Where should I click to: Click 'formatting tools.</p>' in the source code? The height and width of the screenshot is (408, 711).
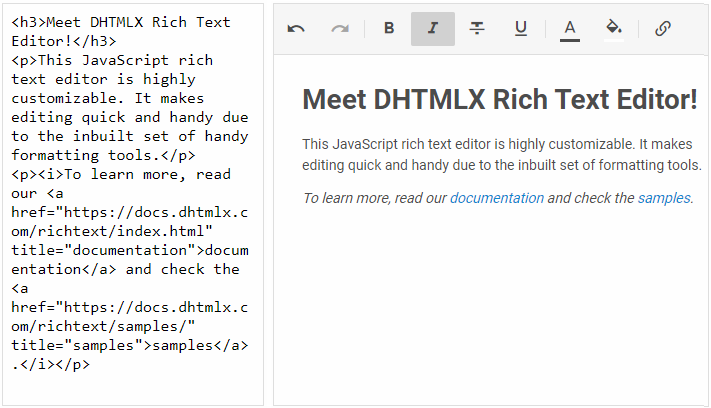[x=103, y=155]
